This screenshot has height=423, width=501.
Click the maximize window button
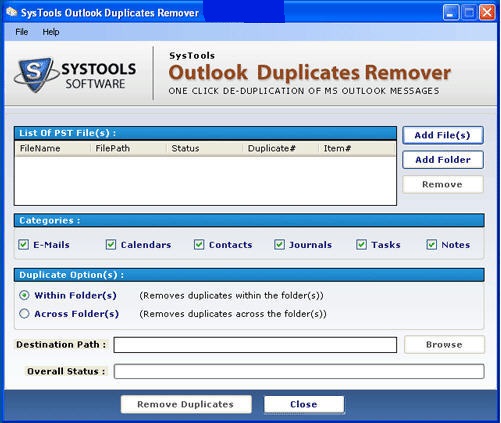pos(469,13)
